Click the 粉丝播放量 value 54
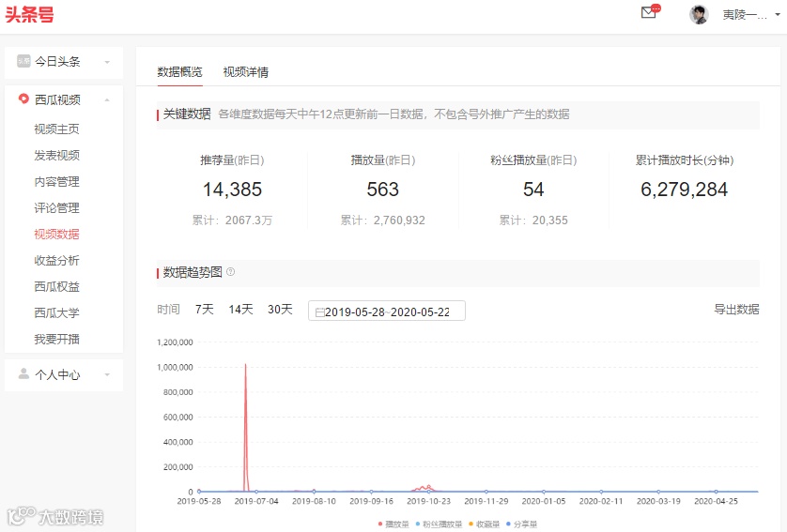Screen dimensions: 787x532 click(533, 190)
